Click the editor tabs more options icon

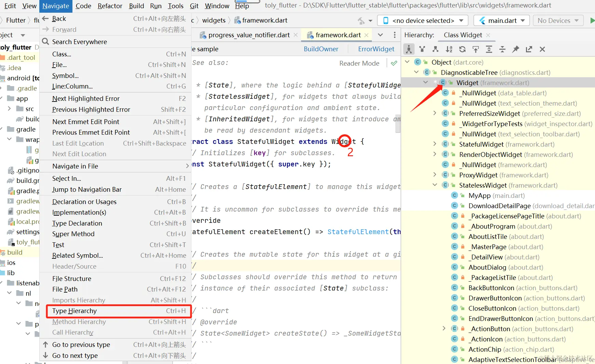click(x=394, y=35)
